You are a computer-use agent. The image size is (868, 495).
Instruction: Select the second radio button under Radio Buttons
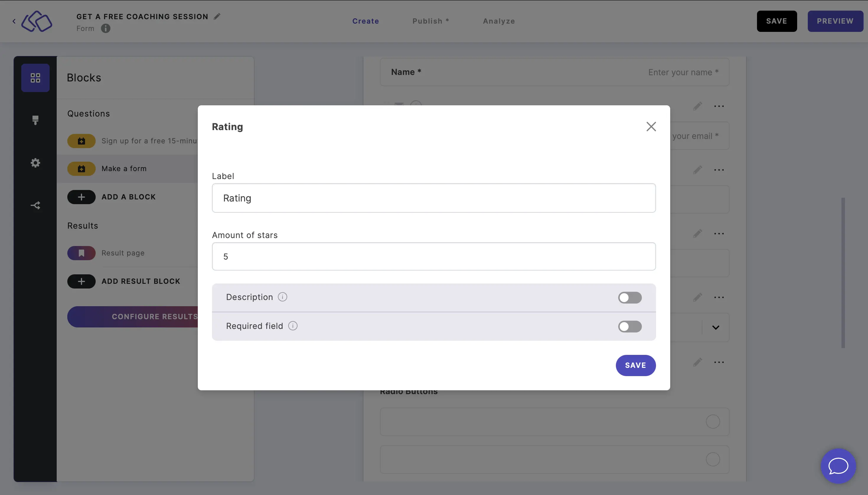[x=713, y=459]
